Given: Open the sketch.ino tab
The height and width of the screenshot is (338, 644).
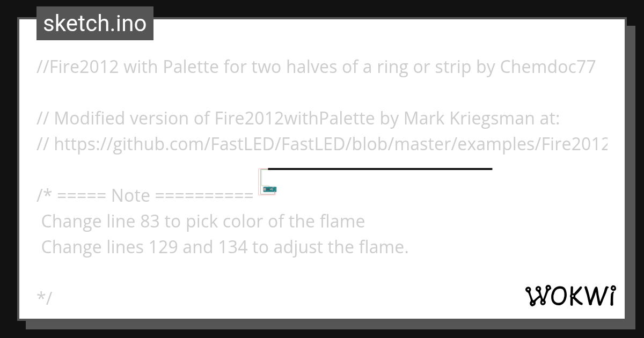Looking at the screenshot, I should pos(95,24).
